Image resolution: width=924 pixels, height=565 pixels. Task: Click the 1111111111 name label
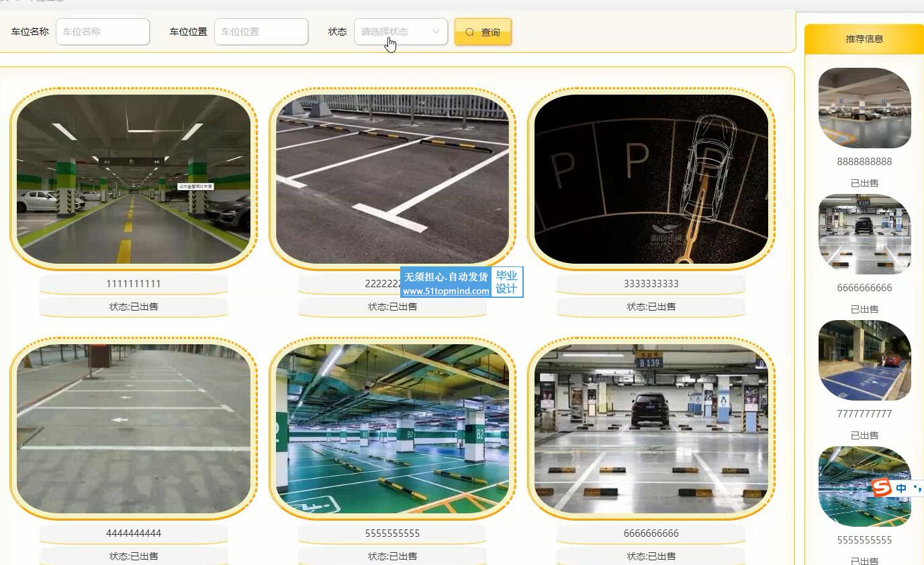click(x=134, y=284)
